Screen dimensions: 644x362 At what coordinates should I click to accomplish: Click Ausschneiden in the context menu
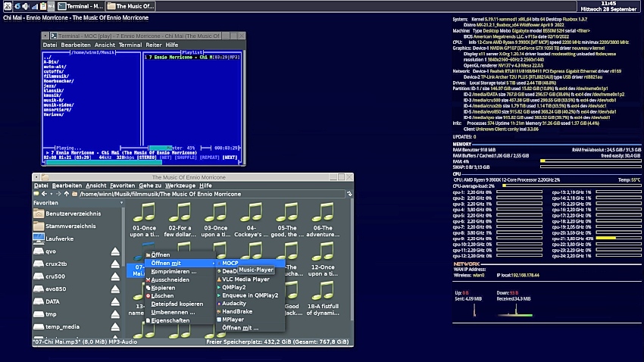pos(170,279)
